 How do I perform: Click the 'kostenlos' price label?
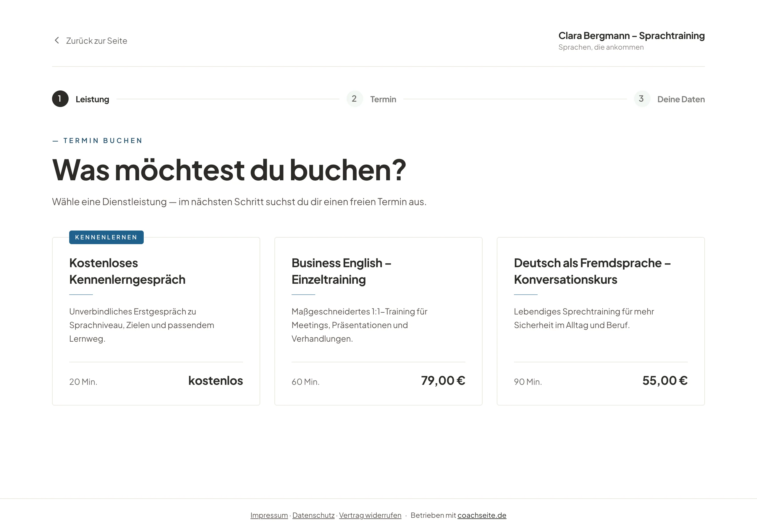tap(216, 381)
